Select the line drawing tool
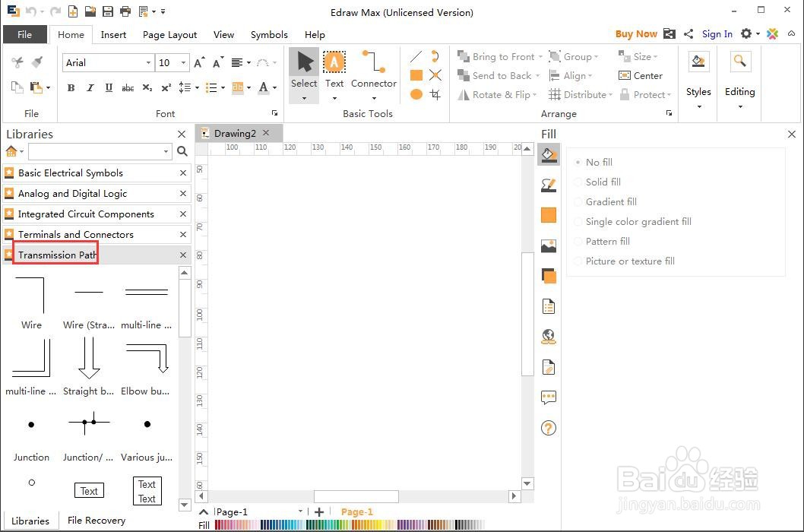Image resolution: width=804 pixels, height=532 pixels. click(x=416, y=56)
